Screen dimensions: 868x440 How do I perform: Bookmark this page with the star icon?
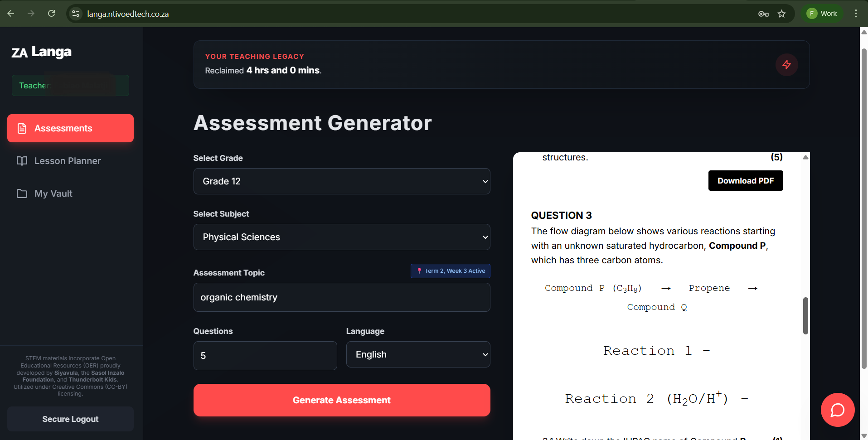[x=781, y=14]
